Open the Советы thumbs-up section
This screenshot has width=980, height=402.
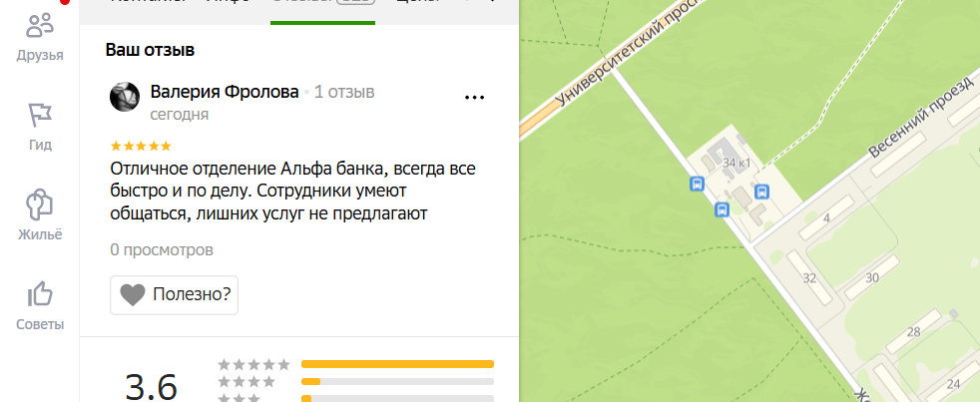tap(40, 306)
